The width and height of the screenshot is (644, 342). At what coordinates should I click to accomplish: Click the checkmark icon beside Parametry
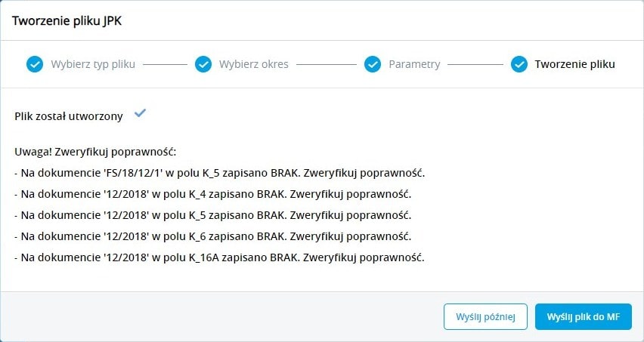pyautogui.click(x=373, y=64)
